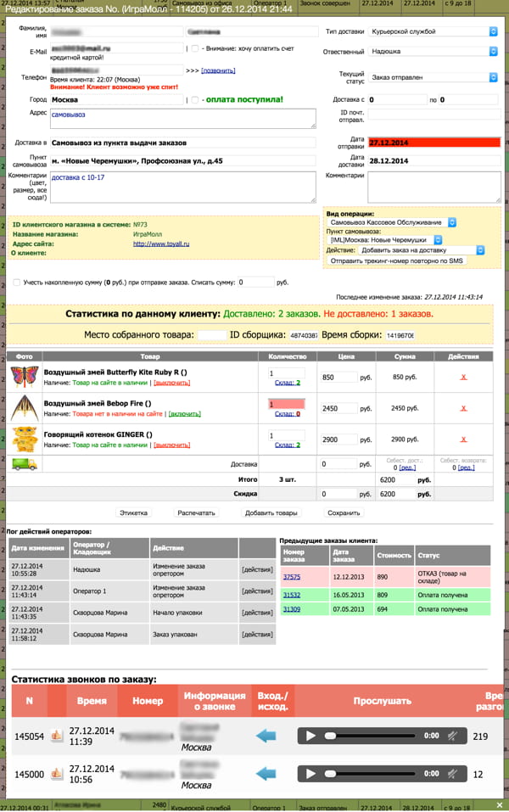This screenshot has width=509, height=812.
Task: Click the 'Адрес' textarea with самовывоз
Action: point(182,119)
